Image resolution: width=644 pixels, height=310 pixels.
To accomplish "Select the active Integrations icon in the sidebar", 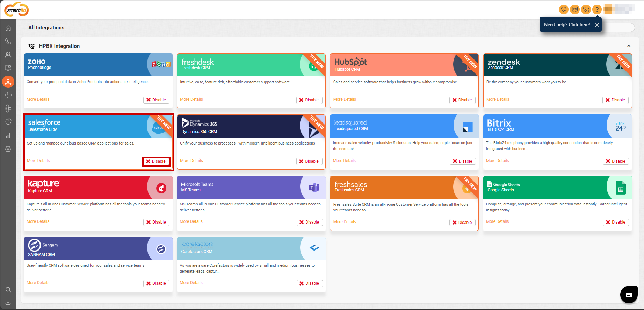I will (8, 82).
